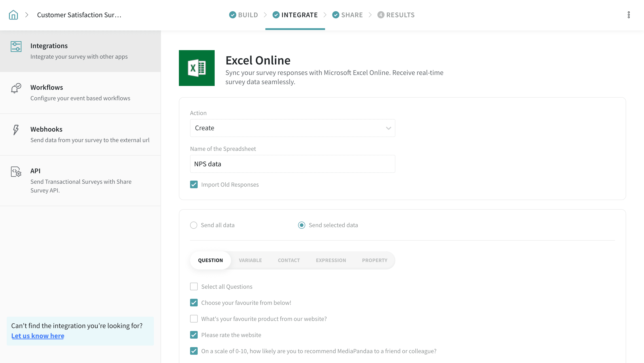Open the SHARE step
The width and height of the screenshot is (644, 363).
click(x=347, y=15)
